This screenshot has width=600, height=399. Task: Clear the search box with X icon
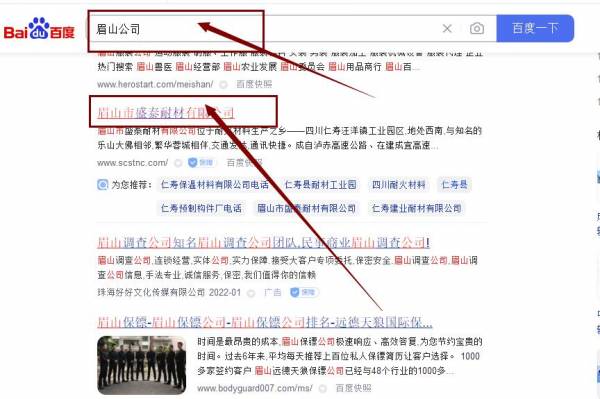click(x=447, y=28)
